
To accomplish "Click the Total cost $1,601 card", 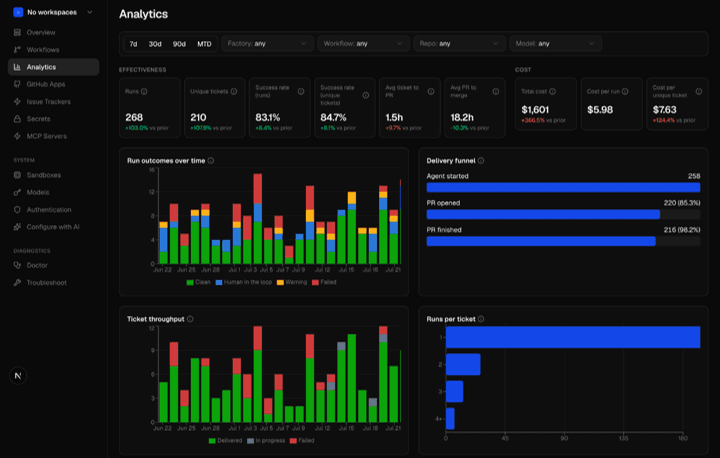I will pyautogui.click(x=546, y=104).
